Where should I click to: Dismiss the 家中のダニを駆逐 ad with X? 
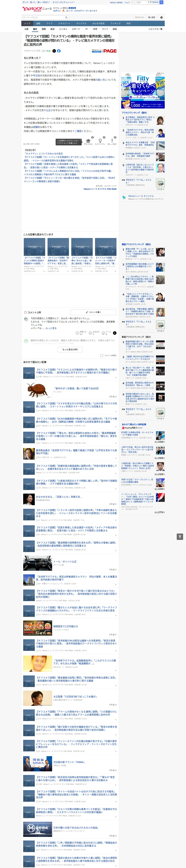click(x=115, y=397)
